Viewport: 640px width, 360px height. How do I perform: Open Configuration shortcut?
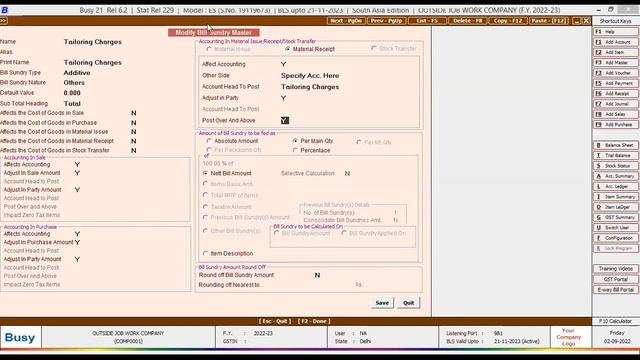(x=616, y=238)
